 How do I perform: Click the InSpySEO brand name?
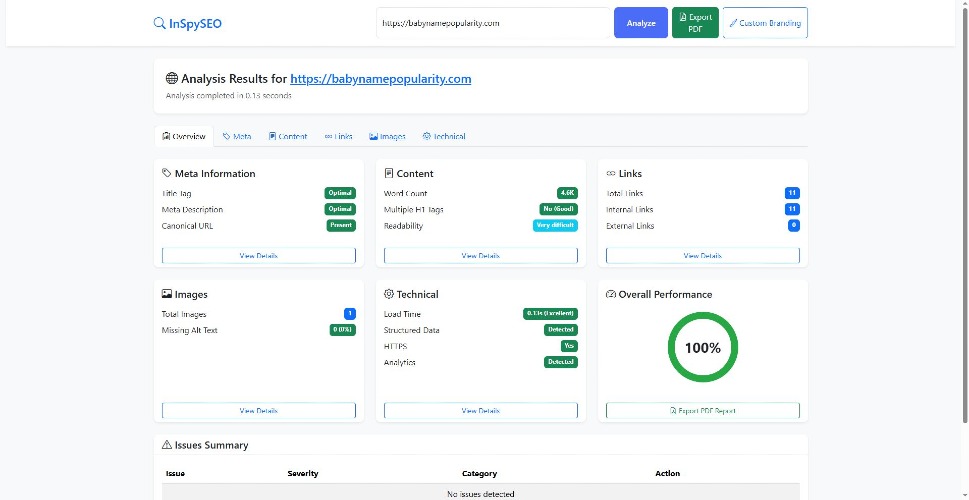[195, 24]
